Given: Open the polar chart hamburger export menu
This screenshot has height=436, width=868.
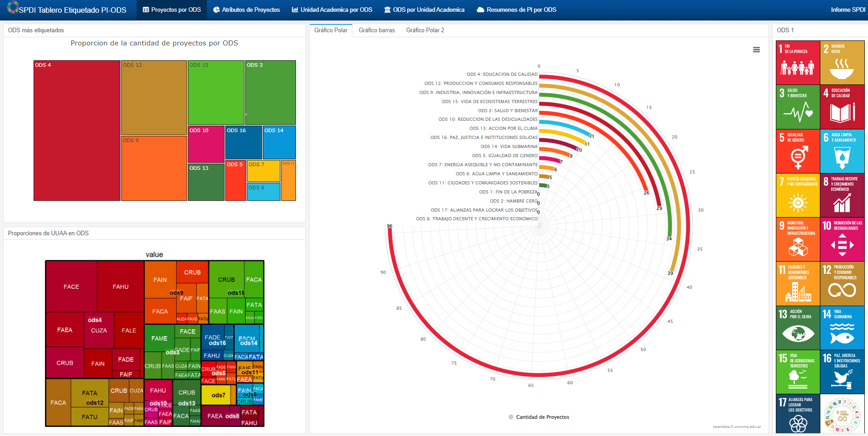Looking at the screenshot, I should 756,50.
